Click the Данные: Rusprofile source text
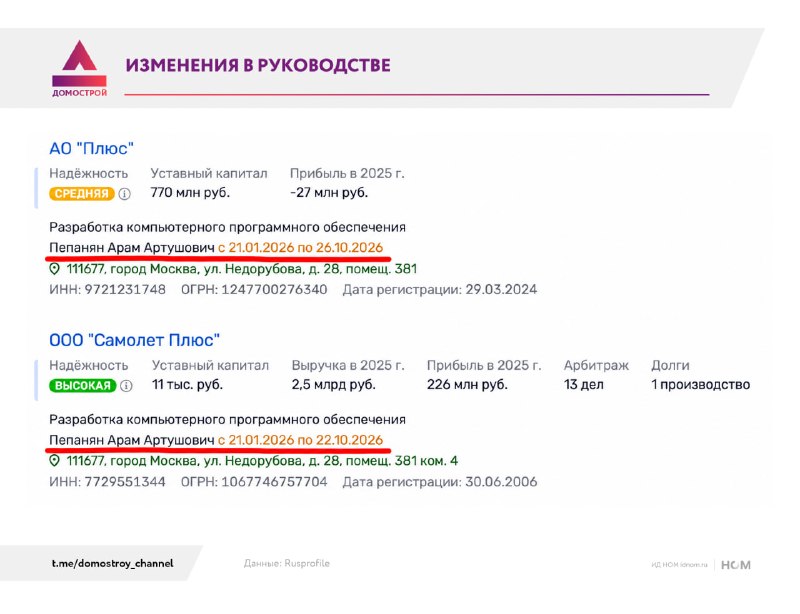The image size is (800, 614). coord(287,563)
